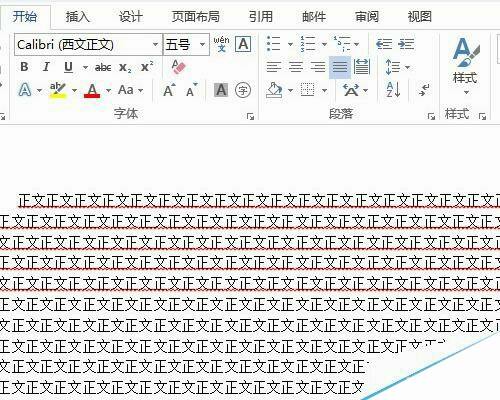Increase paragraph indent

(x=406, y=44)
